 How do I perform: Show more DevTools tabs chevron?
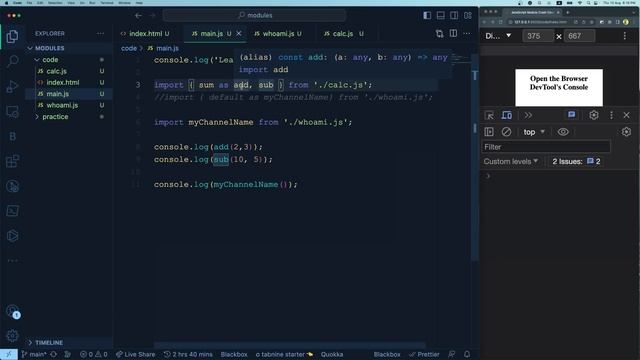tap(528, 116)
